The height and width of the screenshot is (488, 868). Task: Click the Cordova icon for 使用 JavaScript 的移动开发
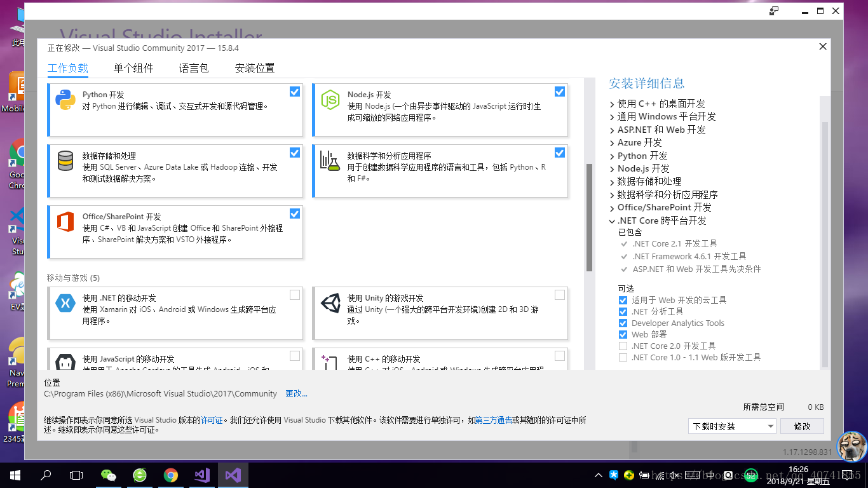point(65,363)
